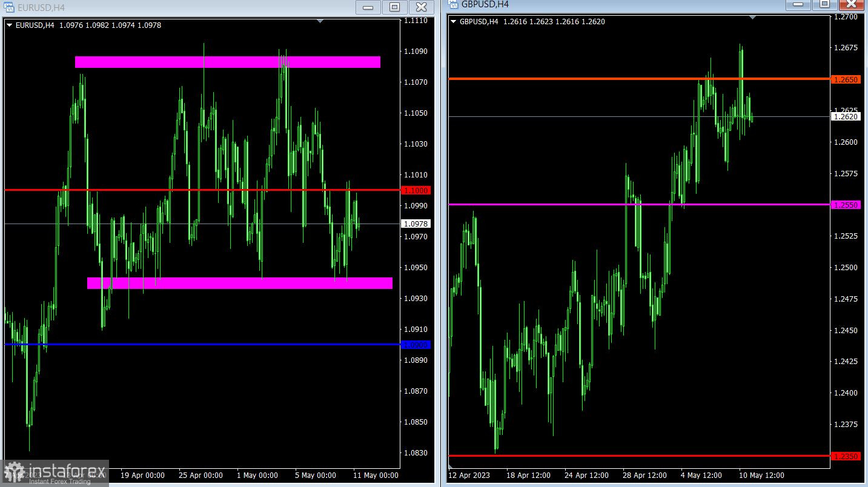Open the EURUSD chart symbol dropdown arrow
This screenshot has width=868, height=487.
tap(10, 25)
